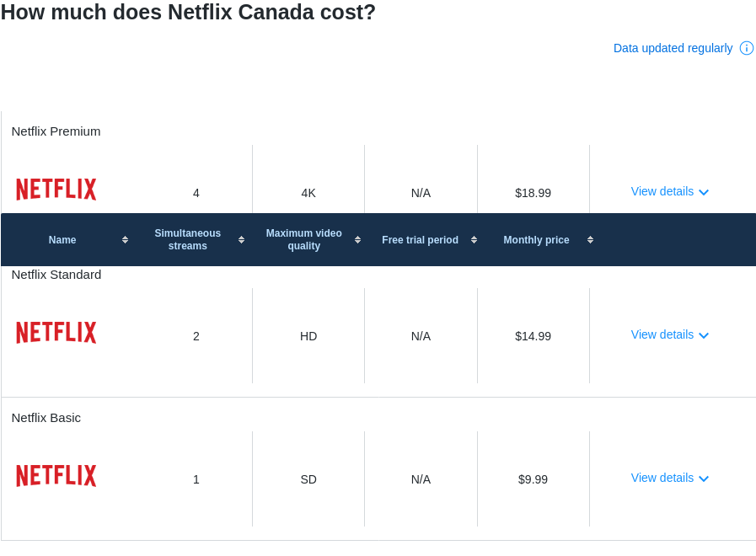Click Simultaneous streams column header text
756x556 pixels.
[x=188, y=239]
